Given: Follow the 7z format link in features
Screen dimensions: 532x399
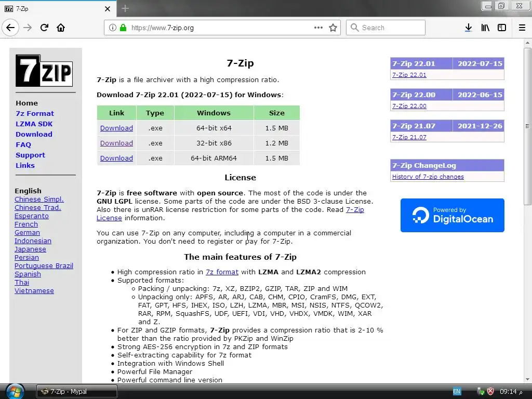Looking at the screenshot, I should click(x=222, y=272).
